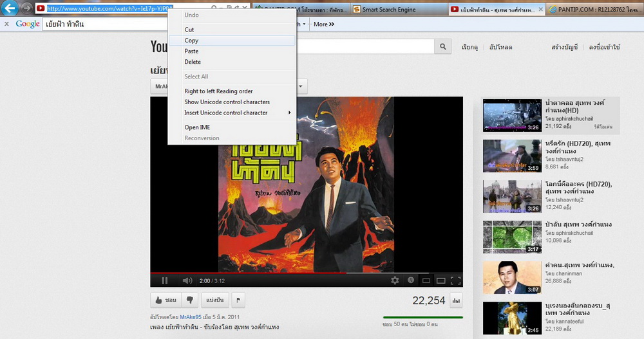Click the browser forward arrow button
The image size is (644, 339).
(x=26, y=8)
